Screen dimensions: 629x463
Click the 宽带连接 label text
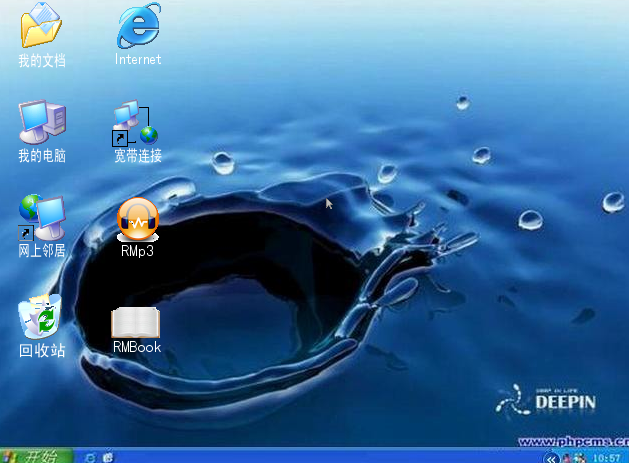click(138, 156)
